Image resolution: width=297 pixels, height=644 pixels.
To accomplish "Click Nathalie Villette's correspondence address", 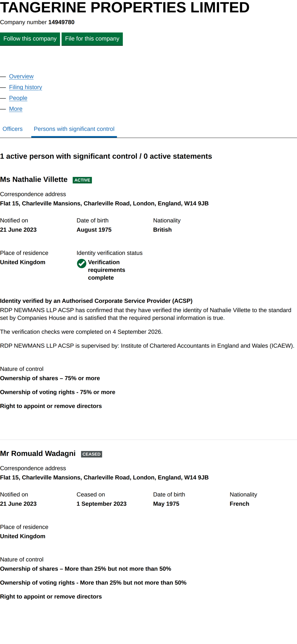I will [104, 203].
